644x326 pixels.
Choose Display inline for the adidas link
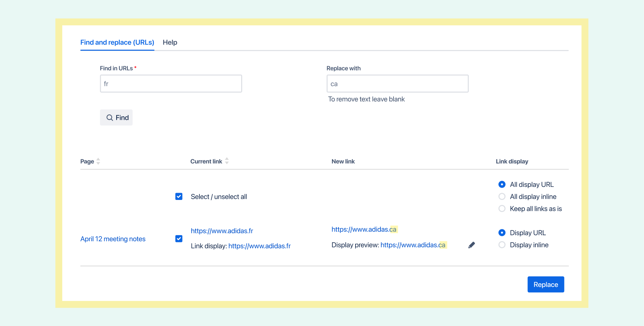click(x=502, y=244)
